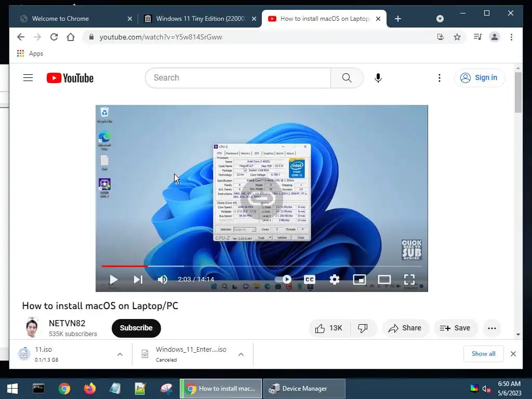Mute the video volume

[163, 280]
